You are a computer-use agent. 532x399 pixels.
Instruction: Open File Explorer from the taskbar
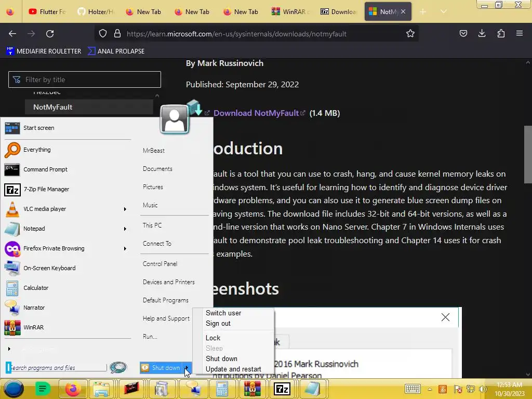pos(101,389)
